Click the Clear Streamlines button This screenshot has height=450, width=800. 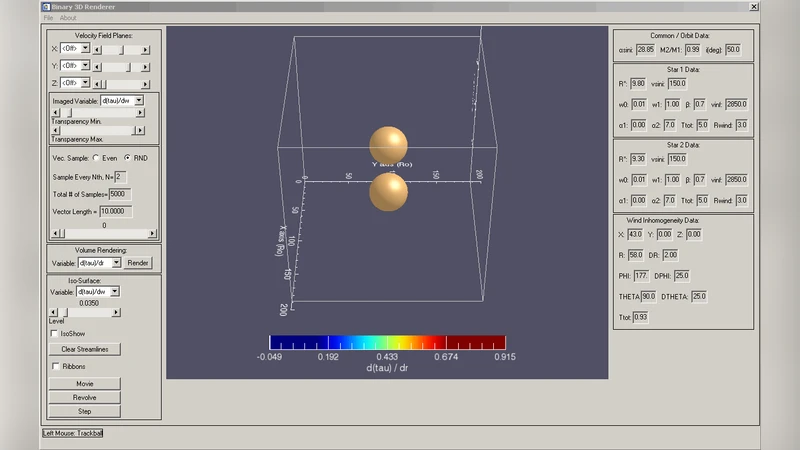coord(85,349)
